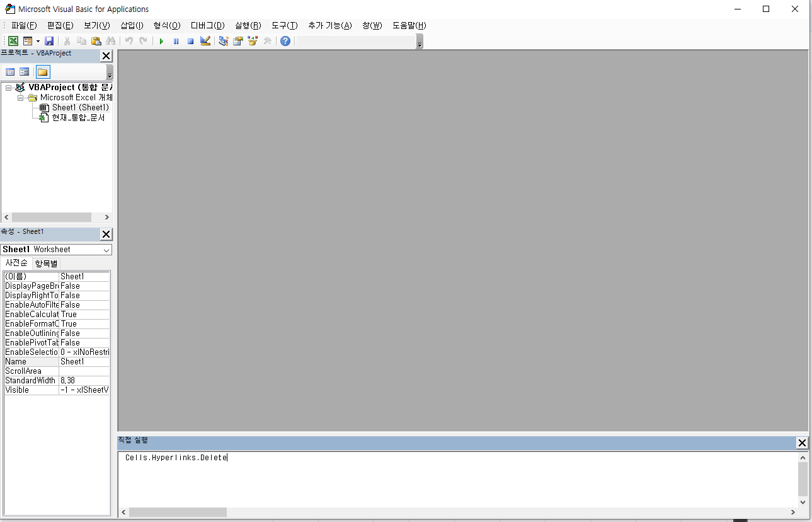This screenshot has width=812, height=522.
Task: Switch to Microsoft Excel view icon
Action: coord(13,41)
